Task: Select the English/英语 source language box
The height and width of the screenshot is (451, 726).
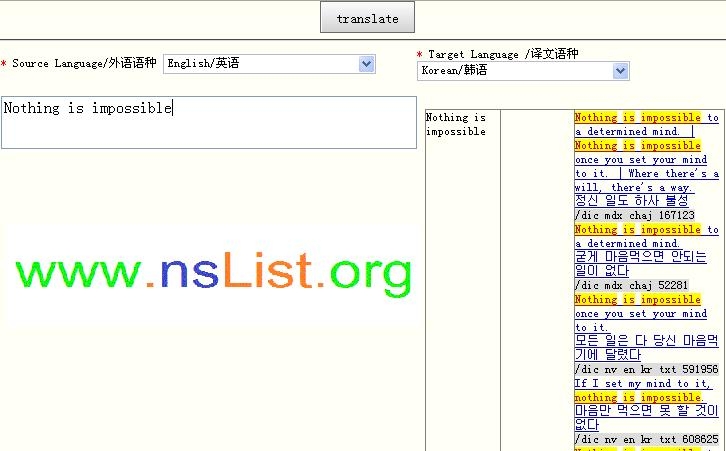Action: [x=269, y=63]
